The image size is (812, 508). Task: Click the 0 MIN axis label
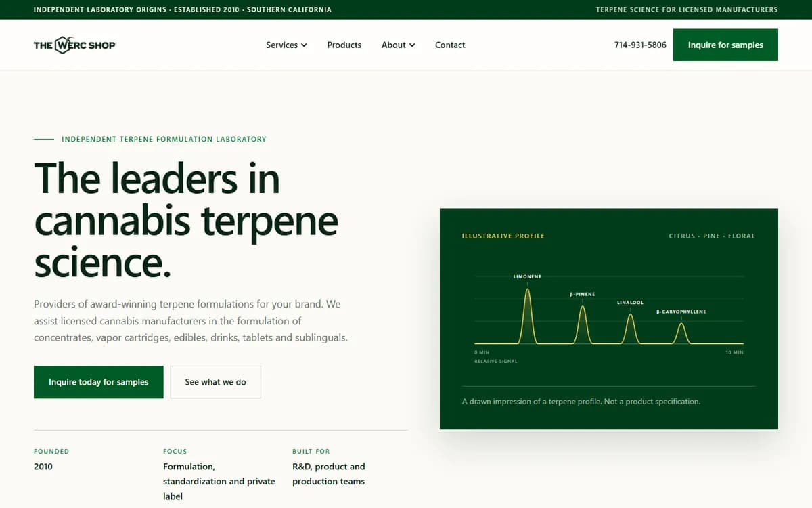482,352
